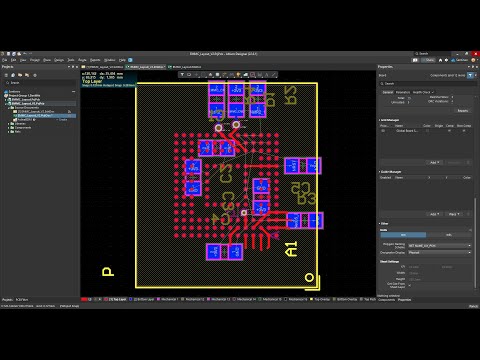Click Add button in Guide Manager

point(435,214)
